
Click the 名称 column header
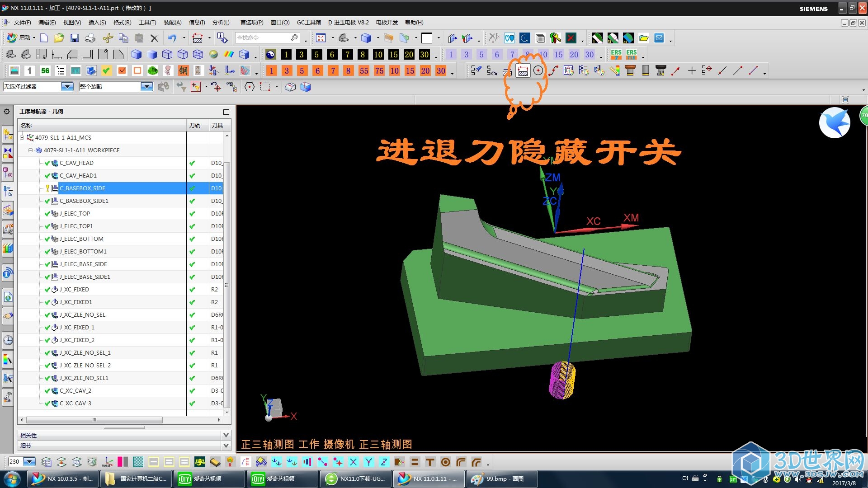(x=102, y=125)
